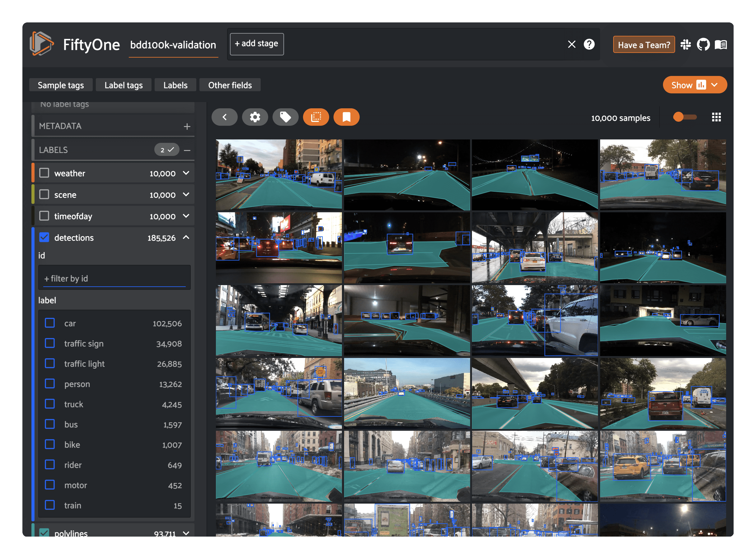Expand the weather field chevron

click(186, 173)
